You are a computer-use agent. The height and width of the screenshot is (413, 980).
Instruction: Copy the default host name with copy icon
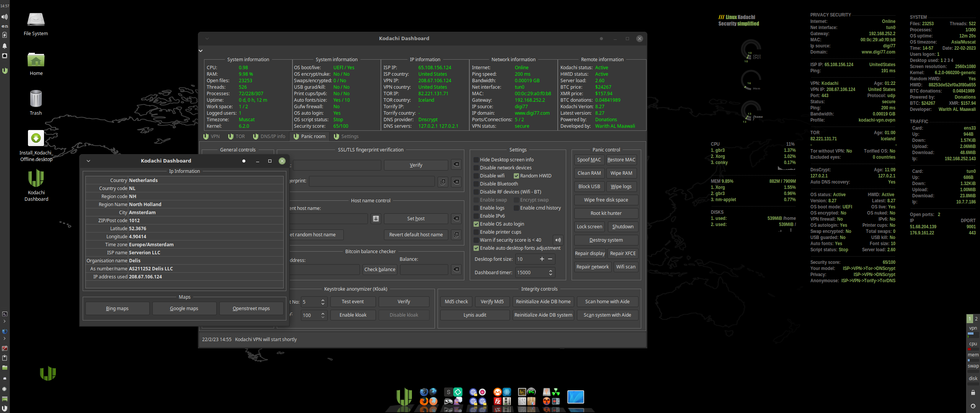coord(456,234)
